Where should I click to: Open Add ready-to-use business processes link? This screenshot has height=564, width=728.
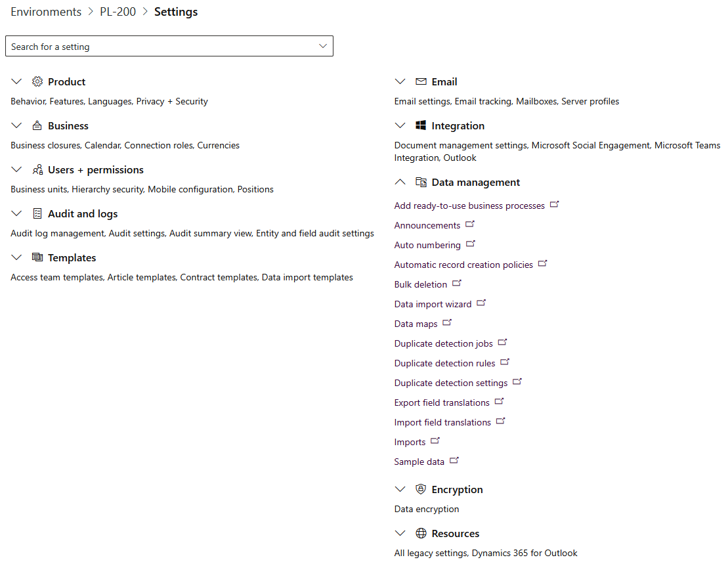[469, 206]
